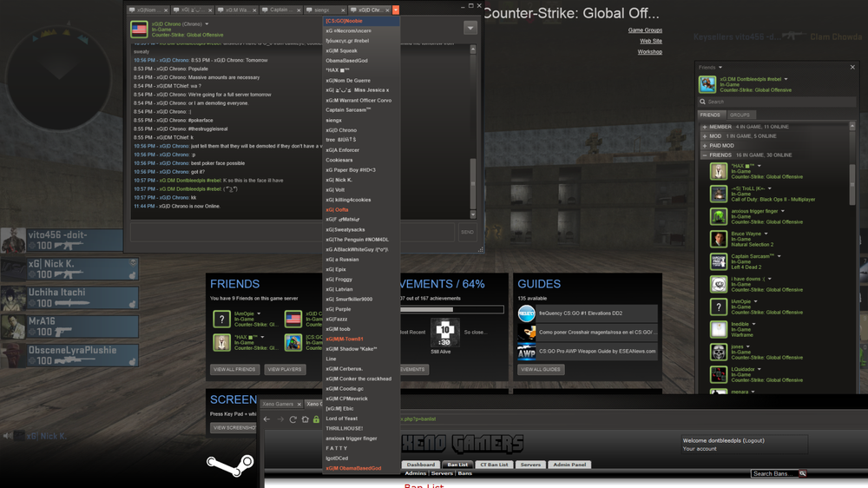Click the i have downs friend avatar

point(719,284)
